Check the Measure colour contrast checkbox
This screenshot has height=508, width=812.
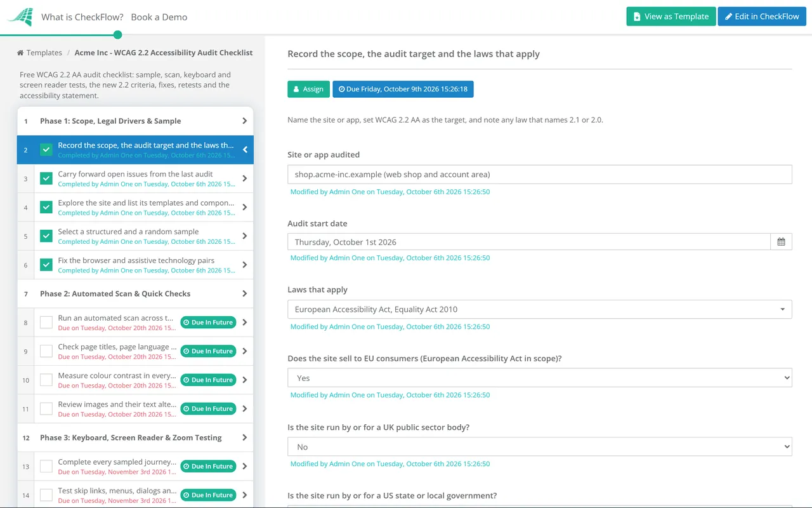pyautogui.click(x=46, y=380)
